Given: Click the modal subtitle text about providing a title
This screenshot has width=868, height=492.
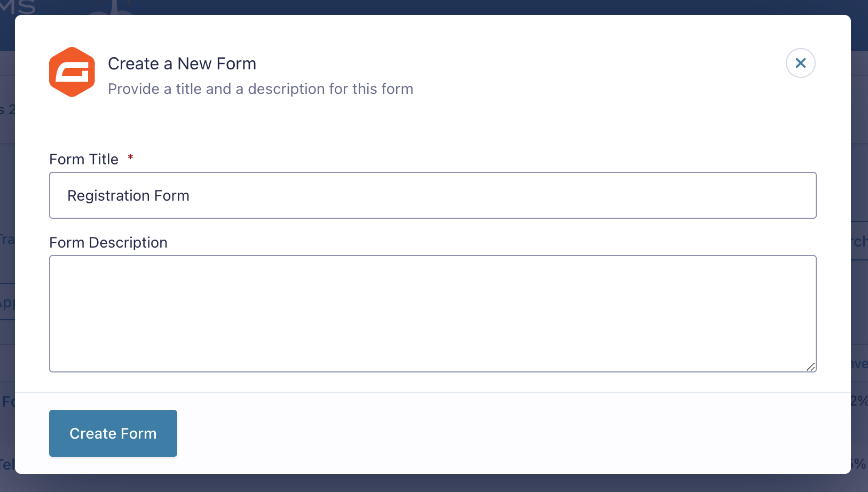Looking at the screenshot, I should [261, 89].
